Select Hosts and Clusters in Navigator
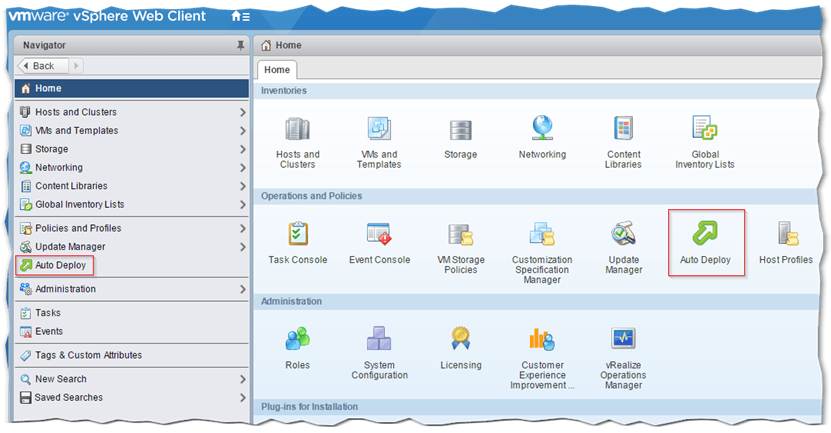831x433 pixels. (x=131, y=112)
